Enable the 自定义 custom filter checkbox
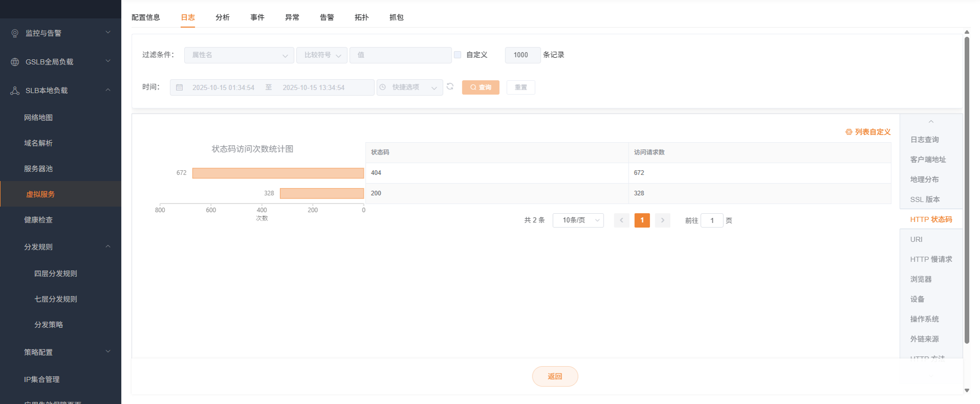Viewport: 980px width, 404px height. pos(458,55)
